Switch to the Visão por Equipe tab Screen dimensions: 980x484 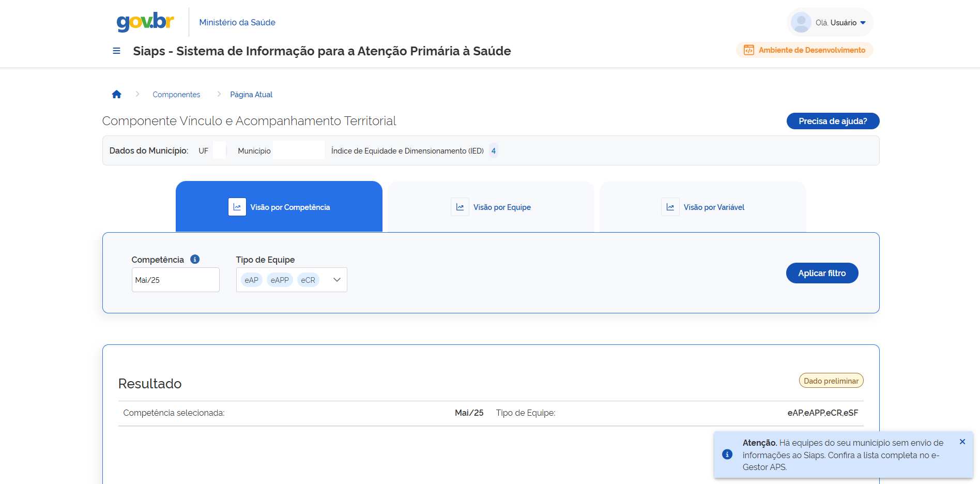coord(491,207)
